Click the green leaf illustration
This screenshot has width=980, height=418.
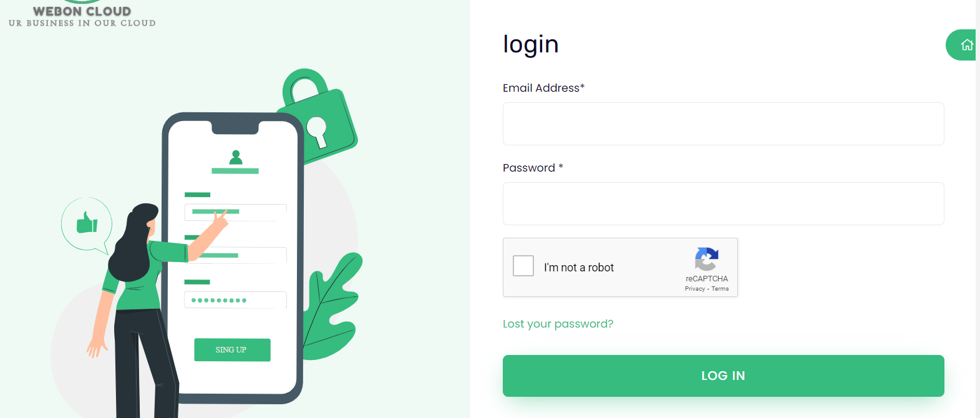tap(331, 306)
